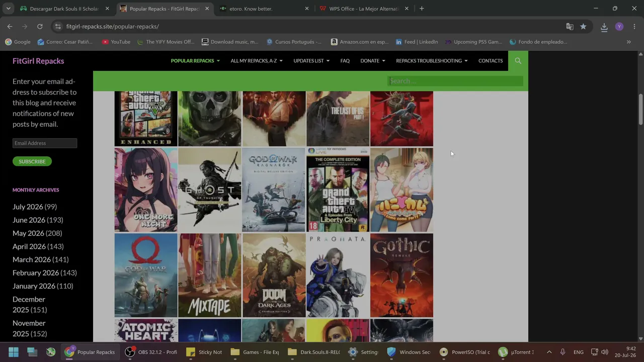
Task: Open the DOOM The Dark Ages cover
Action: (274, 276)
